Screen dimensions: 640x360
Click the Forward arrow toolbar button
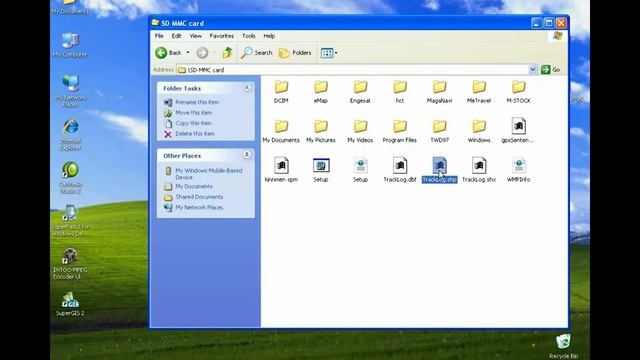click(202, 53)
